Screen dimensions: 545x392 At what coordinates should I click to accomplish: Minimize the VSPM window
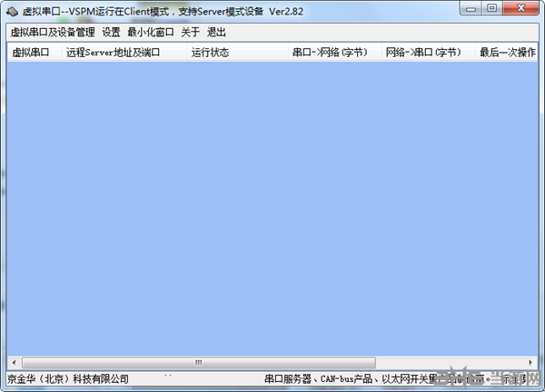click(471, 8)
